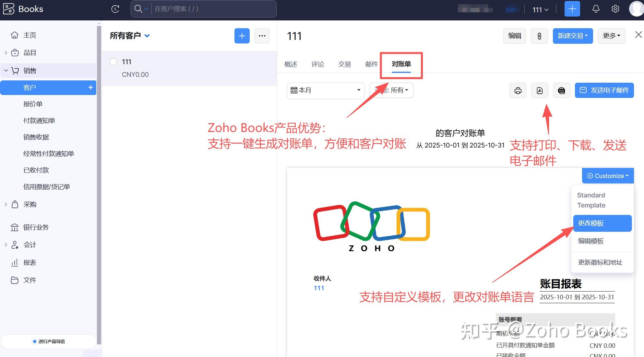The height and width of the screenshot is (357, 644).
Task: Open the 所有 status filter dropdown
Action: [391, 90]
